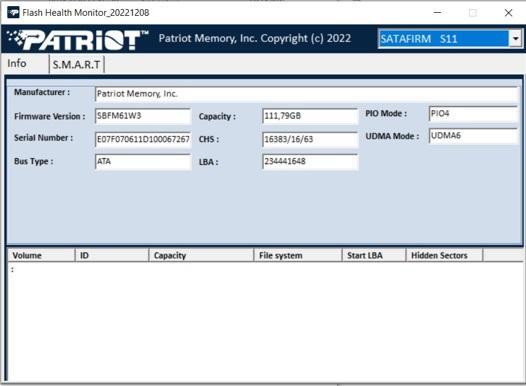Click the Firmware Version field SBFM61W3
The image size is (526, 386).
click(143, 116)
